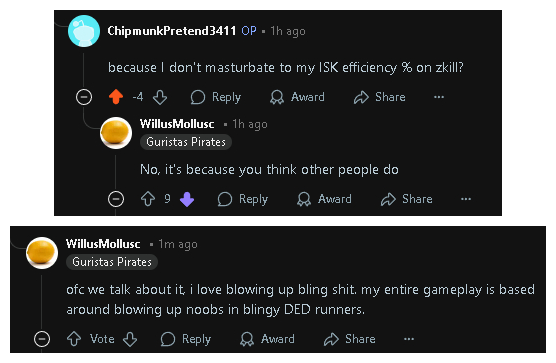Image resolution: width=556 pixels, height=363 pixels.
Task: Award WillusMollusc's 9-point comment
Action: tap(324, 199)
